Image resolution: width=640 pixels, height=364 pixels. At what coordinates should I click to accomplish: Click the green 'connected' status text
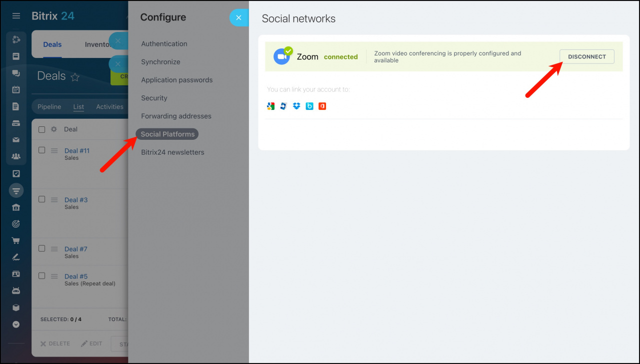(340, 57)
